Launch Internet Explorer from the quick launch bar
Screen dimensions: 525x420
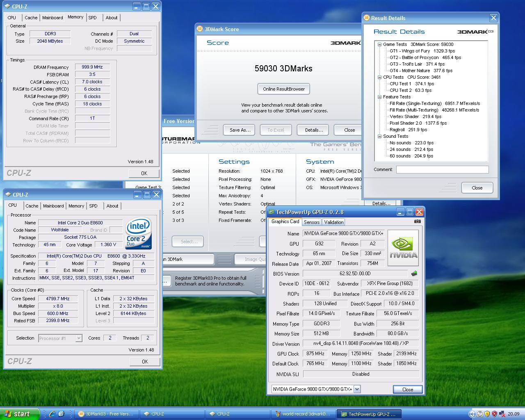click(x=52, y=414)
